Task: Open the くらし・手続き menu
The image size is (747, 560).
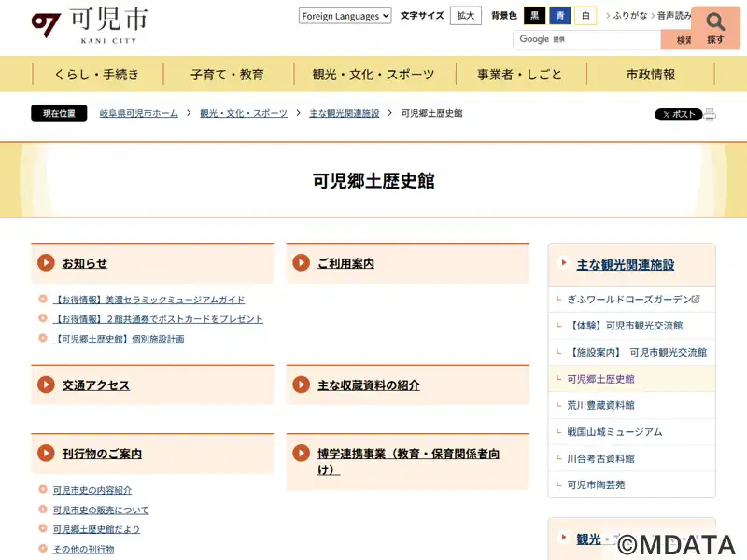Action: click(x=97, y=75)
